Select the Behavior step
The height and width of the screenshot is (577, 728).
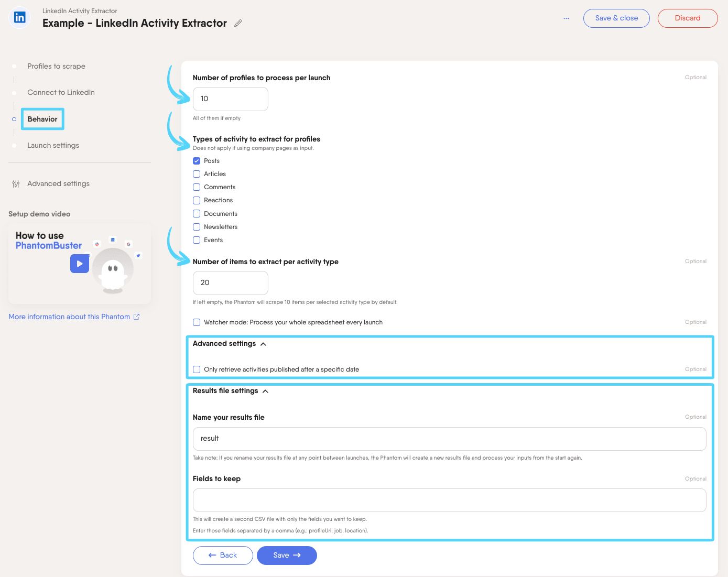(x=42, y=119)
